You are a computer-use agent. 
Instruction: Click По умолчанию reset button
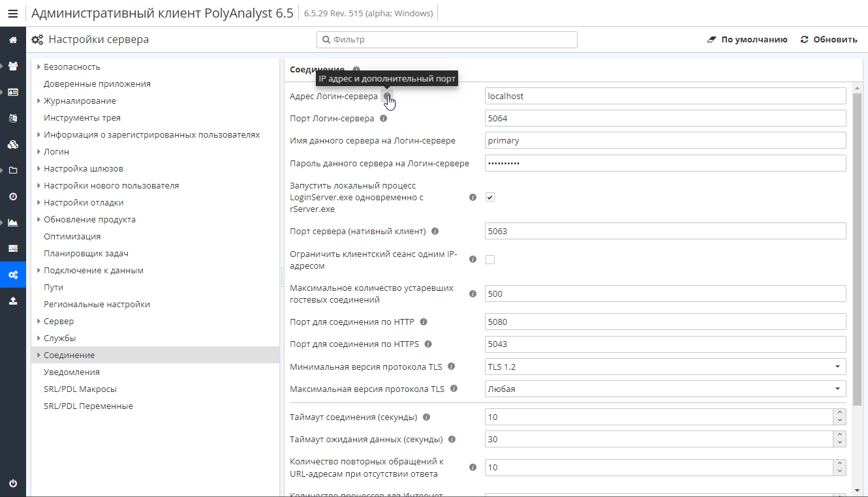747,40
